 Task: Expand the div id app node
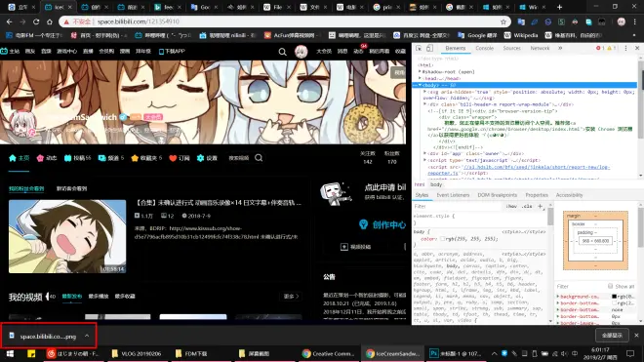click(425, 153)
